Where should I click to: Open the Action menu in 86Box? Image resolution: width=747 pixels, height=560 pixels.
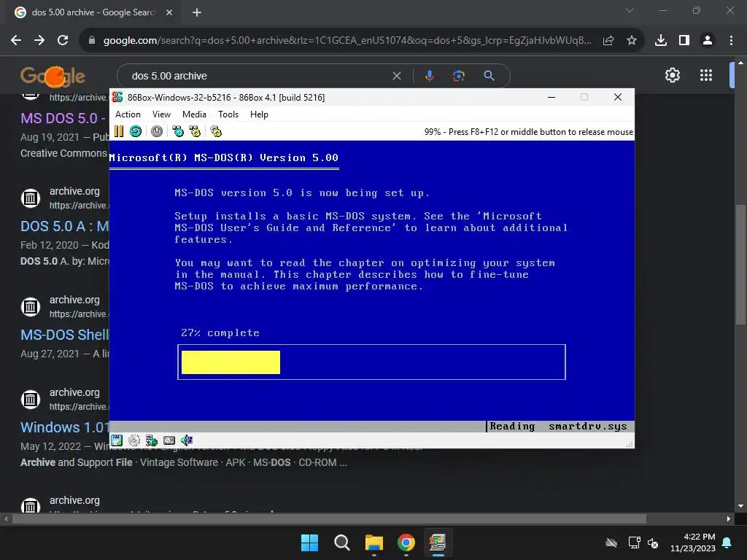click(x=128, y=114)
